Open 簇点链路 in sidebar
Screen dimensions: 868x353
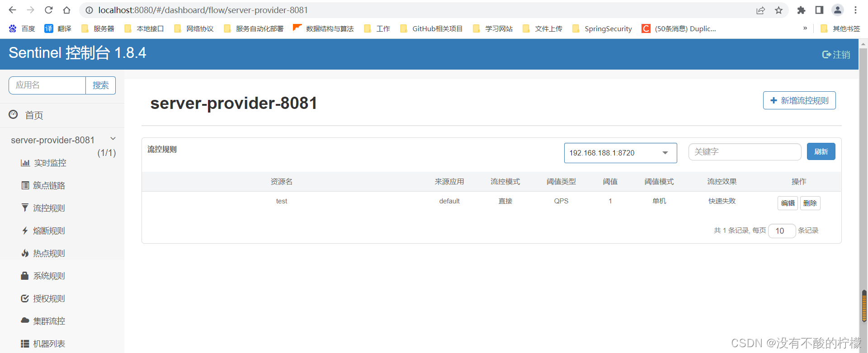49,185
